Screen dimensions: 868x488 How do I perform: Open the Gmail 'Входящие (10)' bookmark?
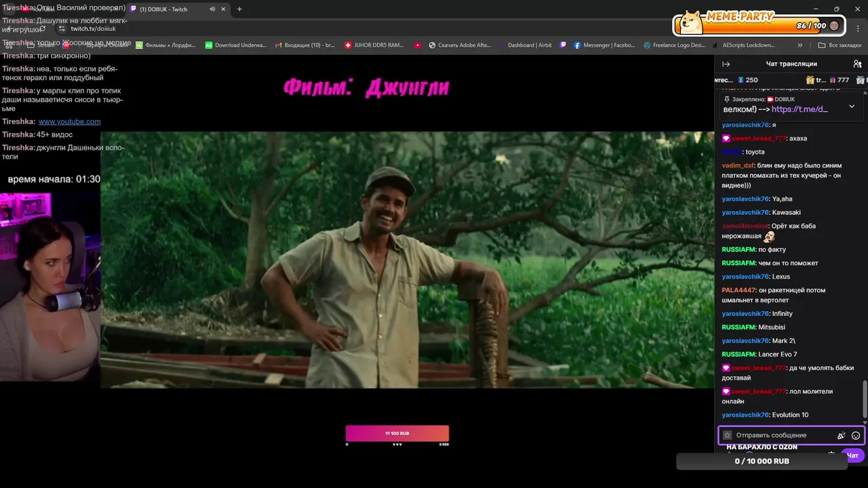tap(304, 45)
